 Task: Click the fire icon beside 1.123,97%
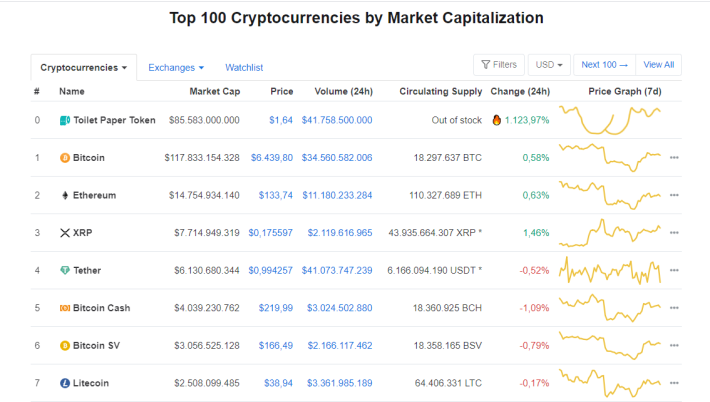coord(496,120)
